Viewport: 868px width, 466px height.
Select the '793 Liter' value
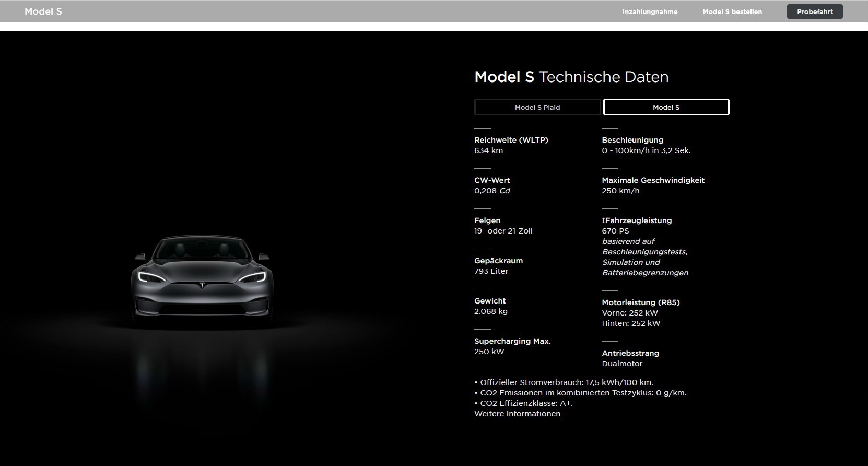pyautogui.click(x=491, y=271)
